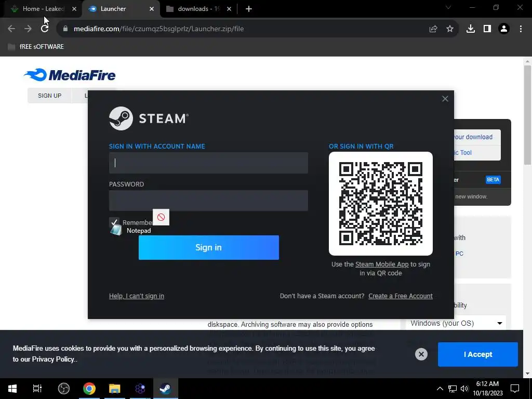Open the Steam Mobile App link
Screen dimensions: 532x399
click(382, 264)
